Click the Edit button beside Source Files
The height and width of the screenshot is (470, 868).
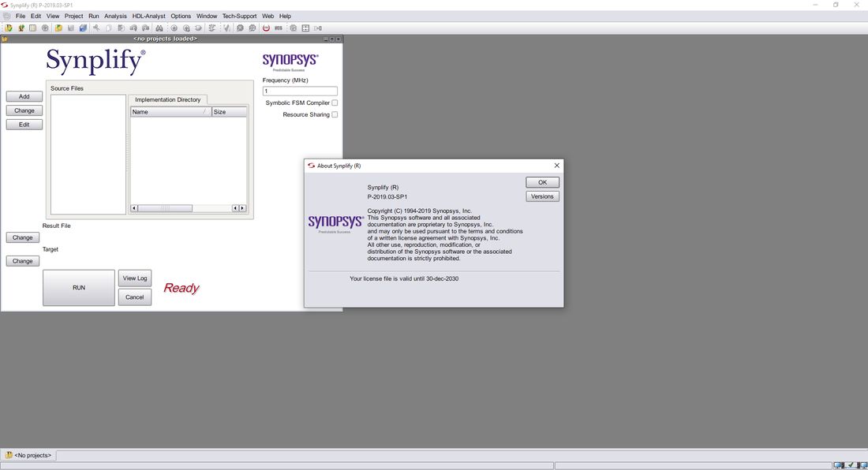24,125
